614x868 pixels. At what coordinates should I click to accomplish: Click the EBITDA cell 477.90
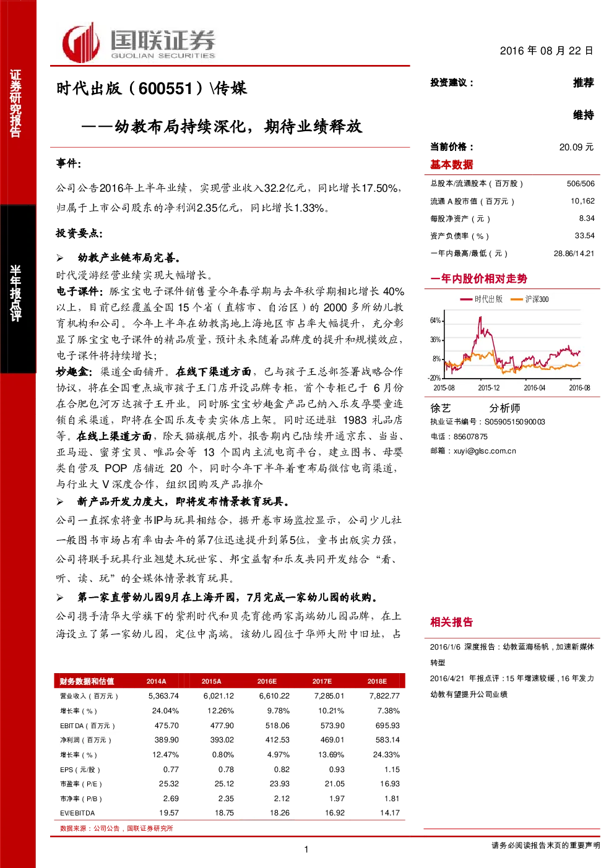tap(222, 726)
